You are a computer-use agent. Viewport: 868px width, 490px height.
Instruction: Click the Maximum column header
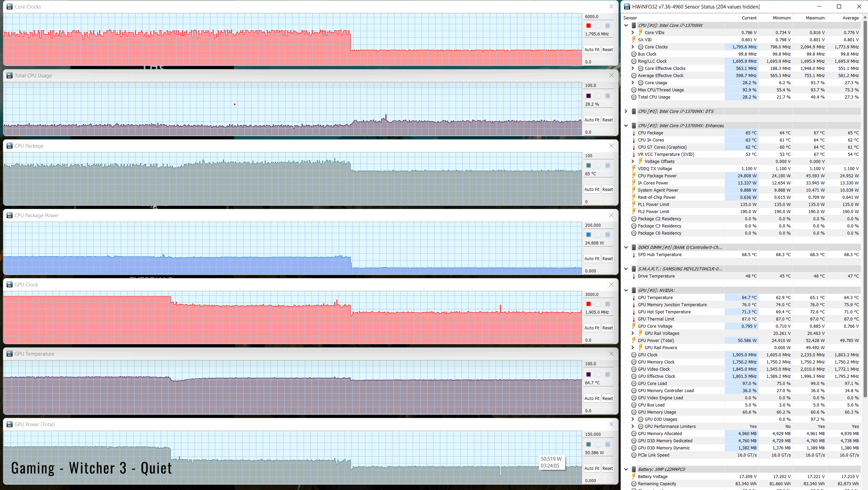tap(809, 18)
